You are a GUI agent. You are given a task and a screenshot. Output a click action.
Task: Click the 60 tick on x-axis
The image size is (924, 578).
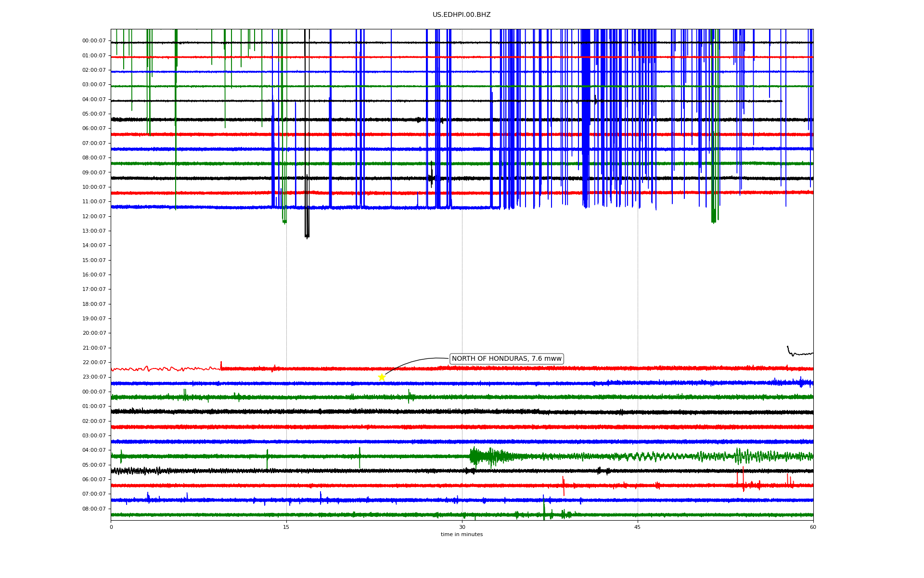tap(813, 527)
